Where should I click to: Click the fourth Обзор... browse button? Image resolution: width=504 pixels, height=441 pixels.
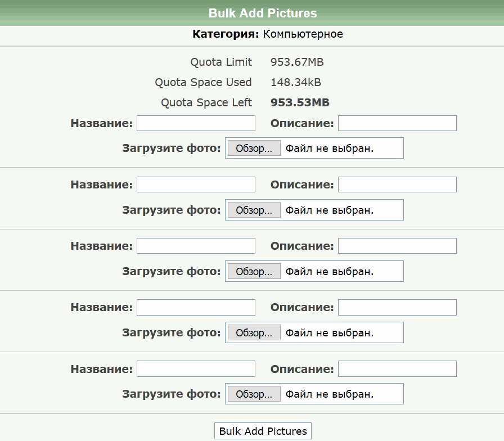click(x=254, y=332)
